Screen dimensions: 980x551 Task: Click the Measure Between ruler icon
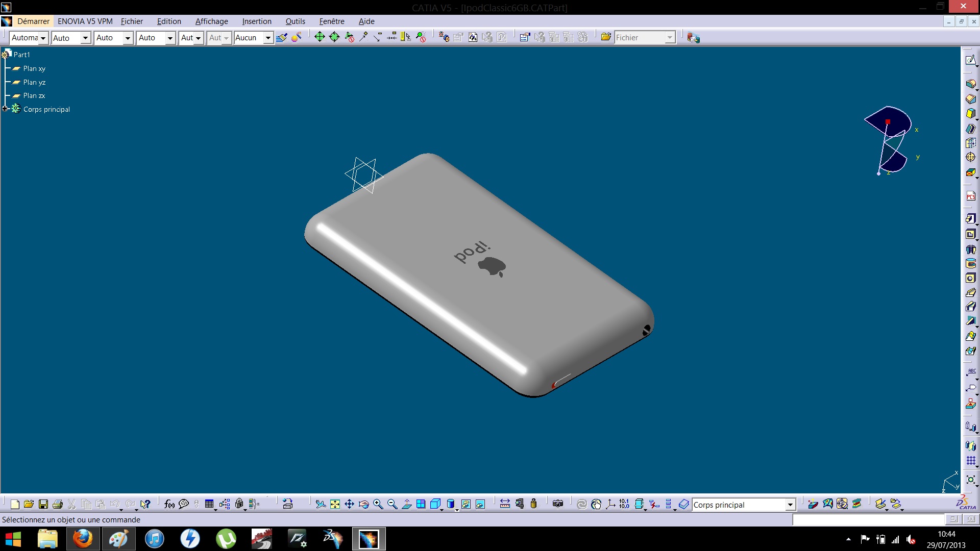coord(505,505)
